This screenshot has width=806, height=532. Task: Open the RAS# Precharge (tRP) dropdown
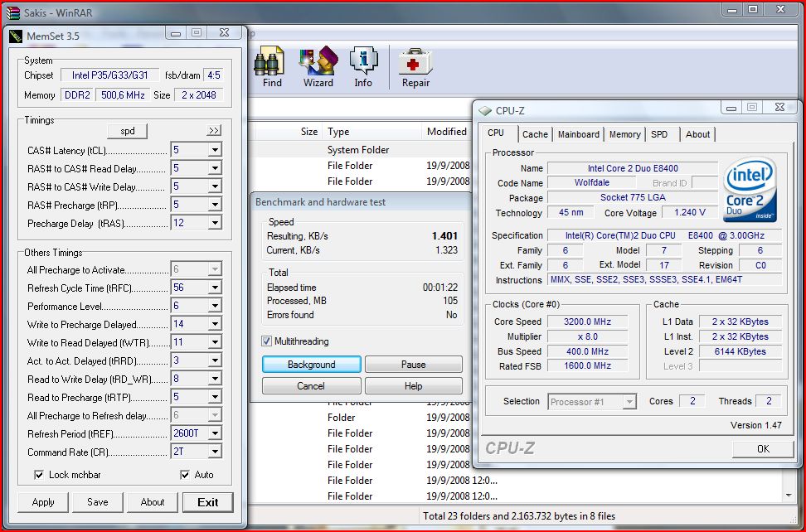(215, 205)
